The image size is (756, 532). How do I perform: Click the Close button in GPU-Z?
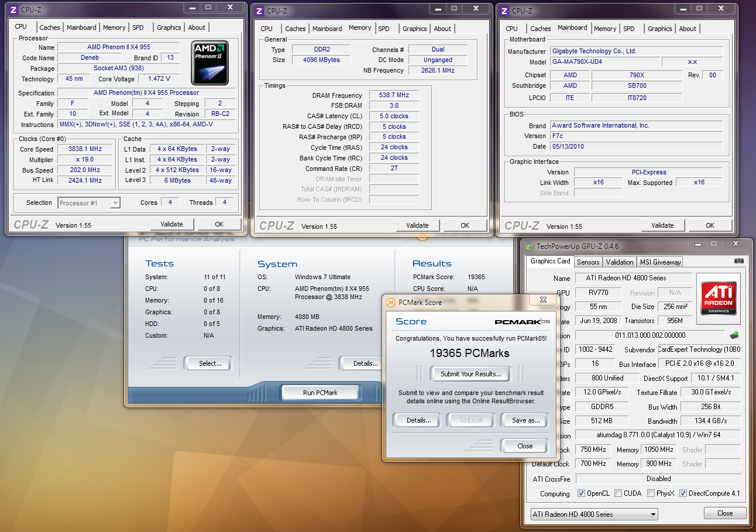(x=725, y=513)
